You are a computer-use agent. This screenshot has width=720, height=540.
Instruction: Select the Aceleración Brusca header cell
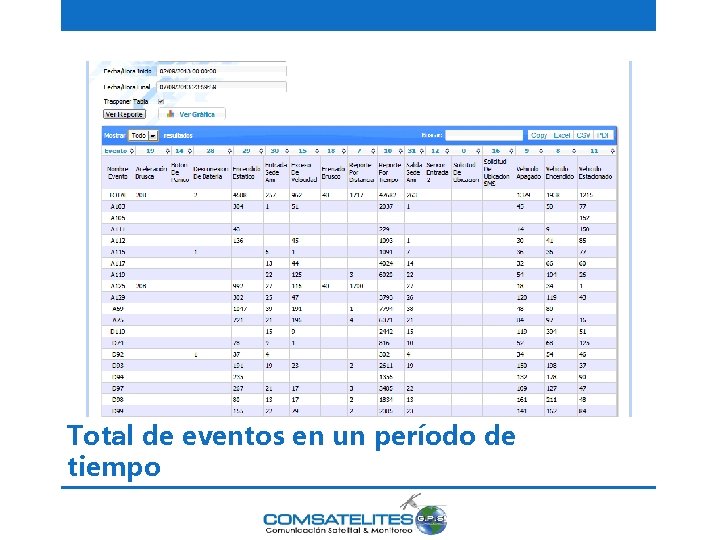coord(151,173)
